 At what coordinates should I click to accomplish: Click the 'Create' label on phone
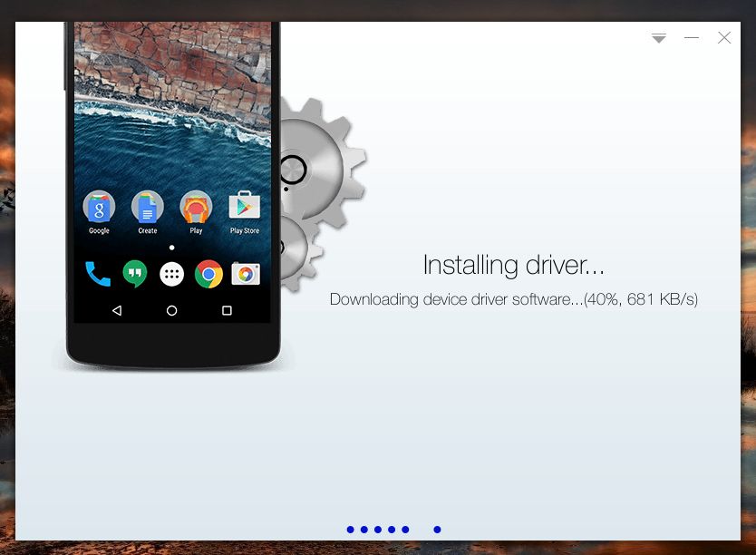[148, 231]
